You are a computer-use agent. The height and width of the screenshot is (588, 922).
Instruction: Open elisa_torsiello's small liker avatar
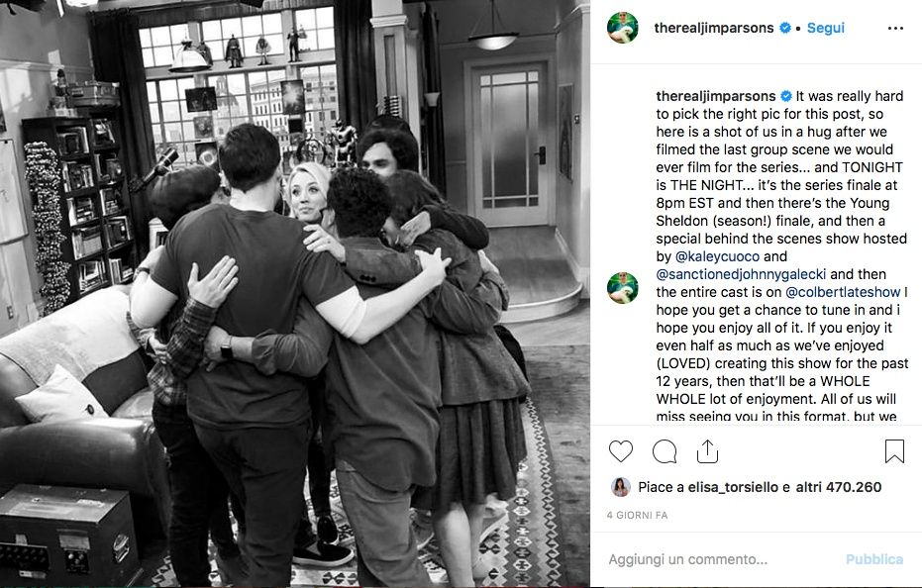[620, 487]
